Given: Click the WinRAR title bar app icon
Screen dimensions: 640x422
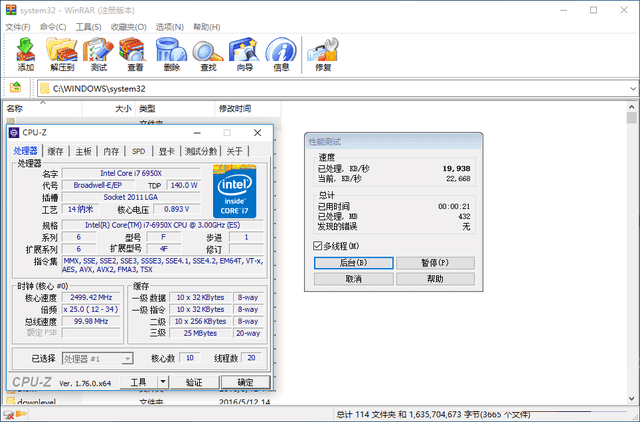Looking at the screenshot, I should (11, 10).
